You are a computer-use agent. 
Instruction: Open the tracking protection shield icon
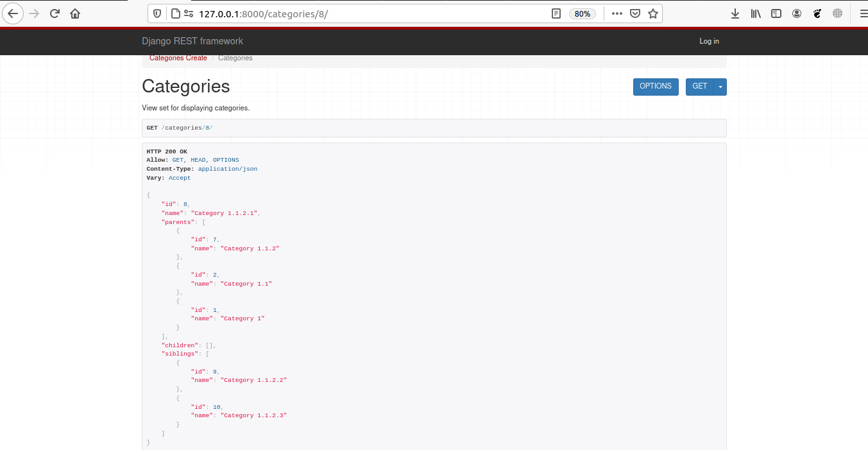158,13
